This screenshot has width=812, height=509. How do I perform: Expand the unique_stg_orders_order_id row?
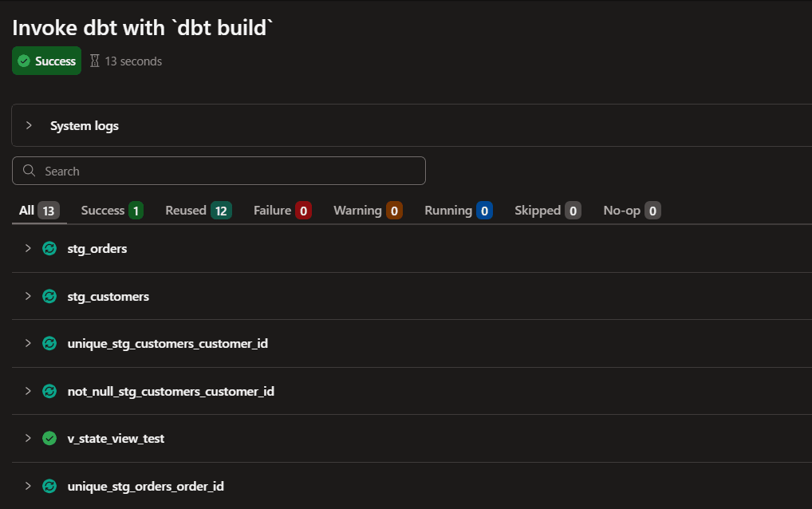click(x=28, y=486)
